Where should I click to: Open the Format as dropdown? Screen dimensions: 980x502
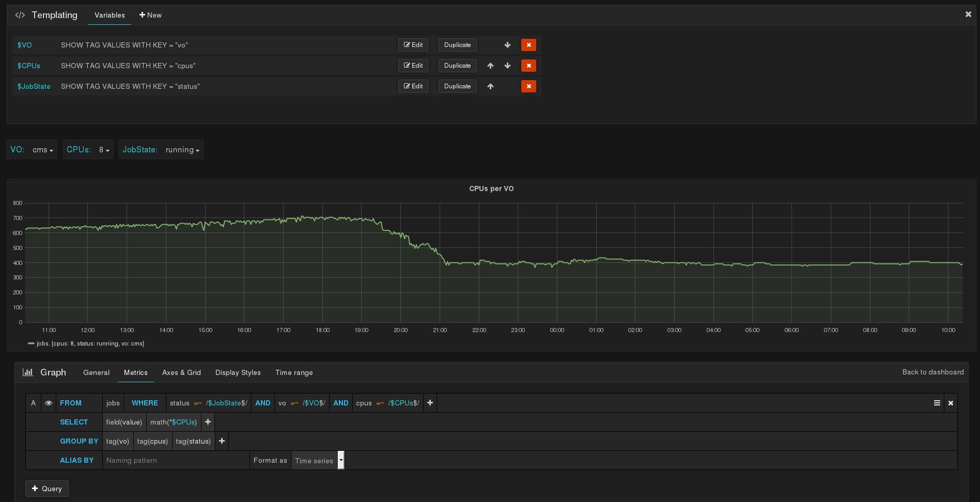click(x=316, y=460)
